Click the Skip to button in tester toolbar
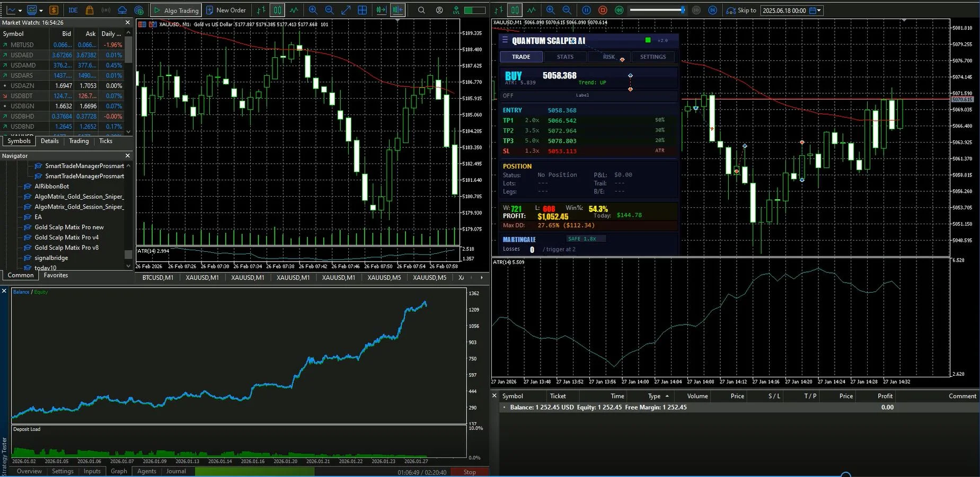Screen dimensions: 980x477 point(742,10)
